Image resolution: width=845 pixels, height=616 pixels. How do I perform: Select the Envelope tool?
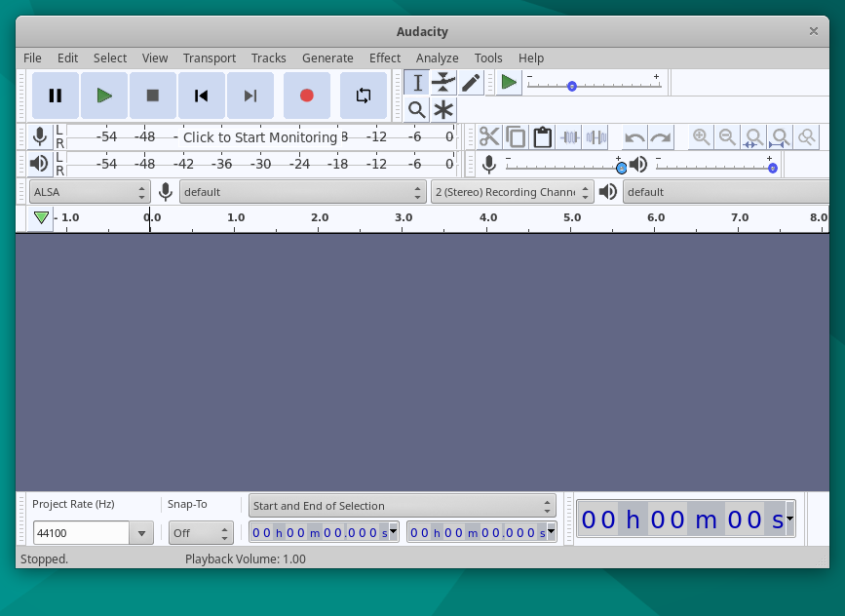442,83
